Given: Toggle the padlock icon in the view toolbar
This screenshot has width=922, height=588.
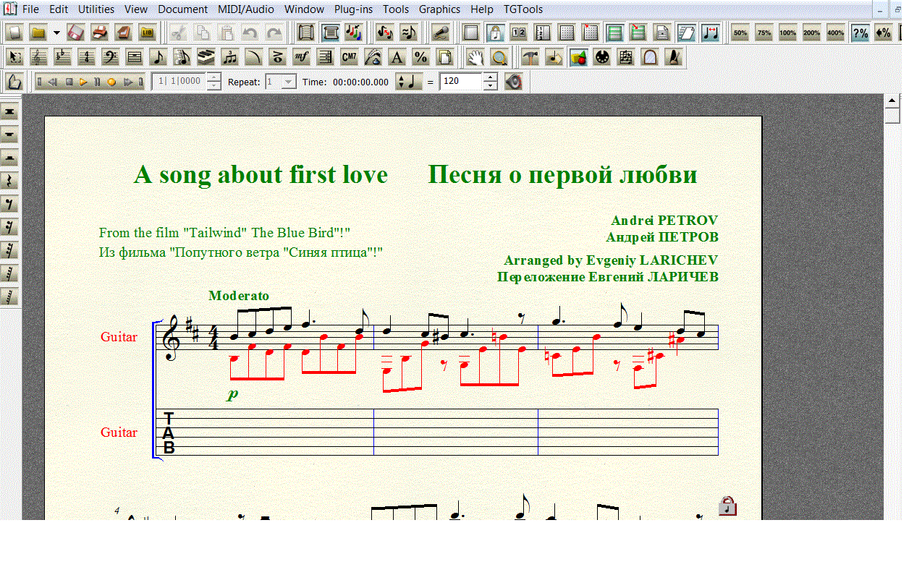Looking at the screenshot, I should [x=495, y=33].
